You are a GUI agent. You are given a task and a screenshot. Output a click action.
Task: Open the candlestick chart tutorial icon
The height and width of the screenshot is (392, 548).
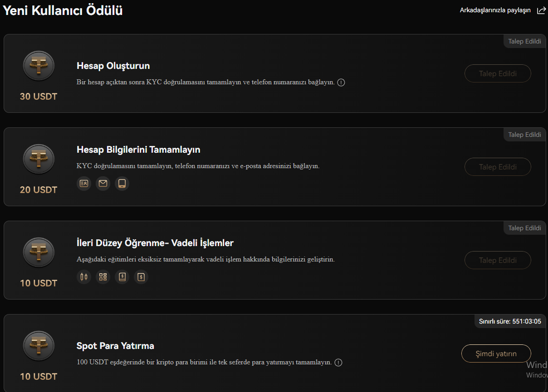(84, 277)
